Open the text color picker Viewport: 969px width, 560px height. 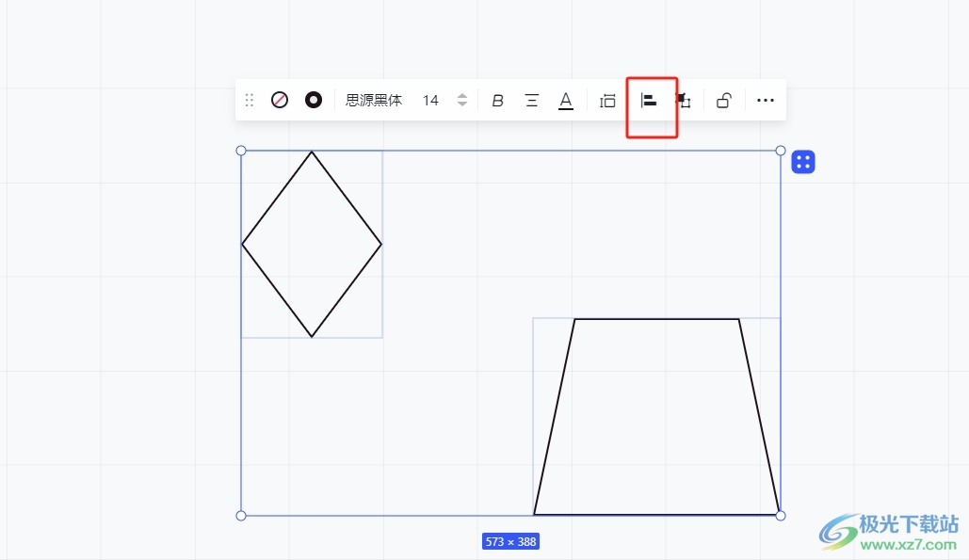[x=565, y=101]
